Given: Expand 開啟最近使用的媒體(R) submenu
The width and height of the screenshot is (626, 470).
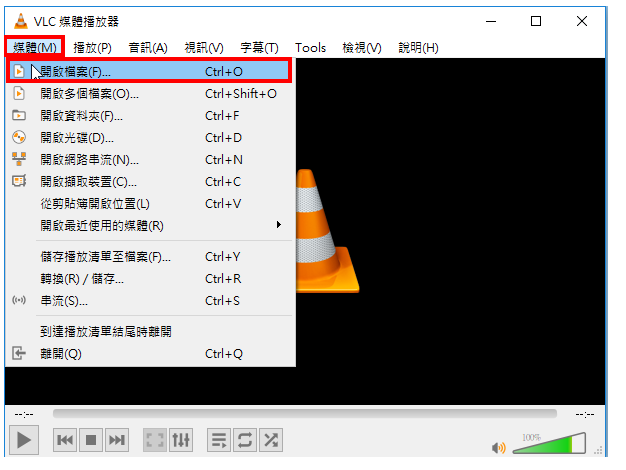Looking at the screenshot, I should point(150,225).
